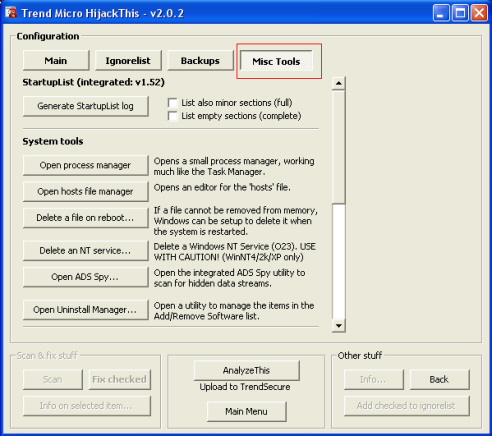Click 'StartupList (integrated: v1.52)' heading
Image resolution: width=492 pixels, height=436 pixels.
[94, 82]
